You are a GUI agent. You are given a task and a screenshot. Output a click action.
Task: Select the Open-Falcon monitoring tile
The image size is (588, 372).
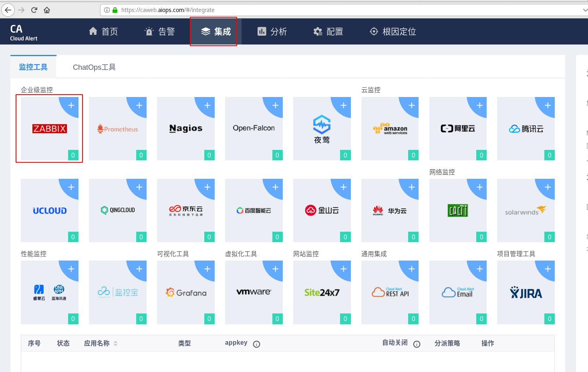coord(254,129)
